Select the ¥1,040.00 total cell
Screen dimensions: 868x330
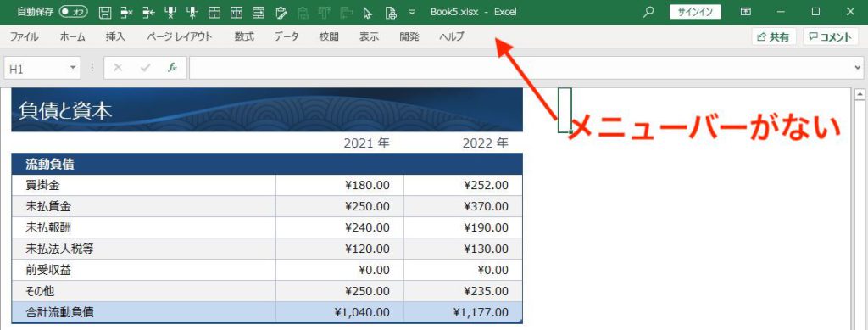click(x=340, y=311)
